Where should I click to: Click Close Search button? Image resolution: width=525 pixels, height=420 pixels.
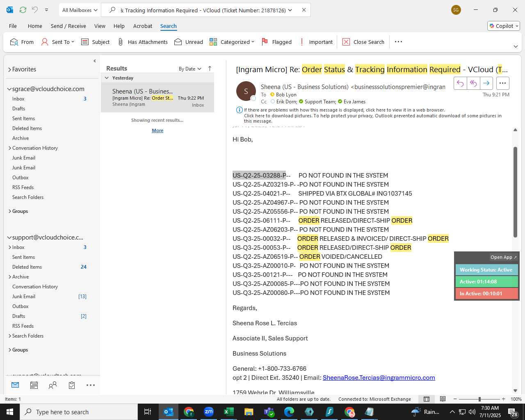coord(363,42)
